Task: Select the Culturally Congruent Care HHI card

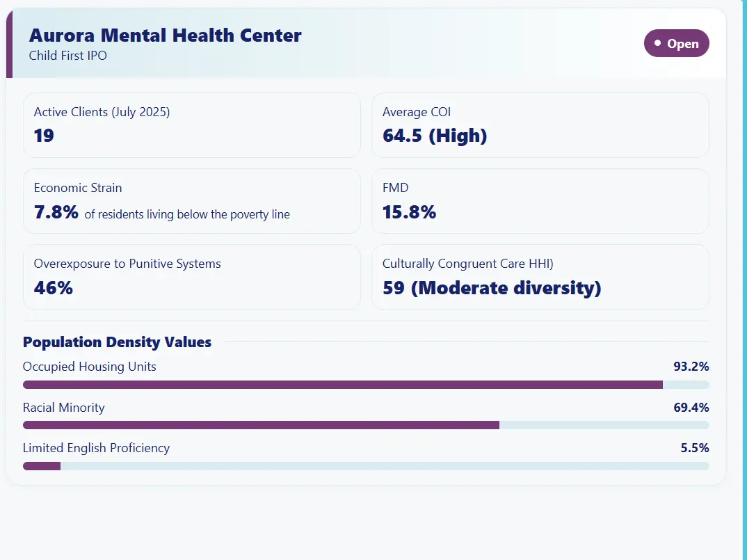Action: 540,277
